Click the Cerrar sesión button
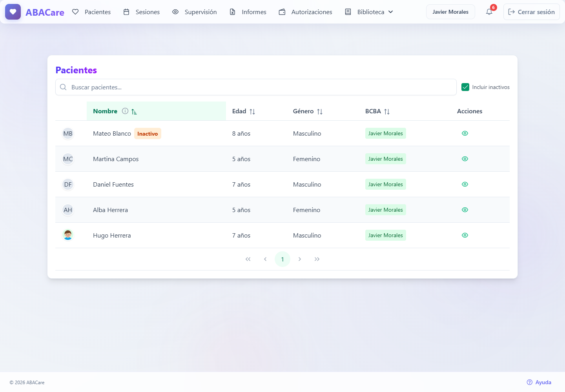The width and height of the screenshot is (565, 392). tap(532, 12)
